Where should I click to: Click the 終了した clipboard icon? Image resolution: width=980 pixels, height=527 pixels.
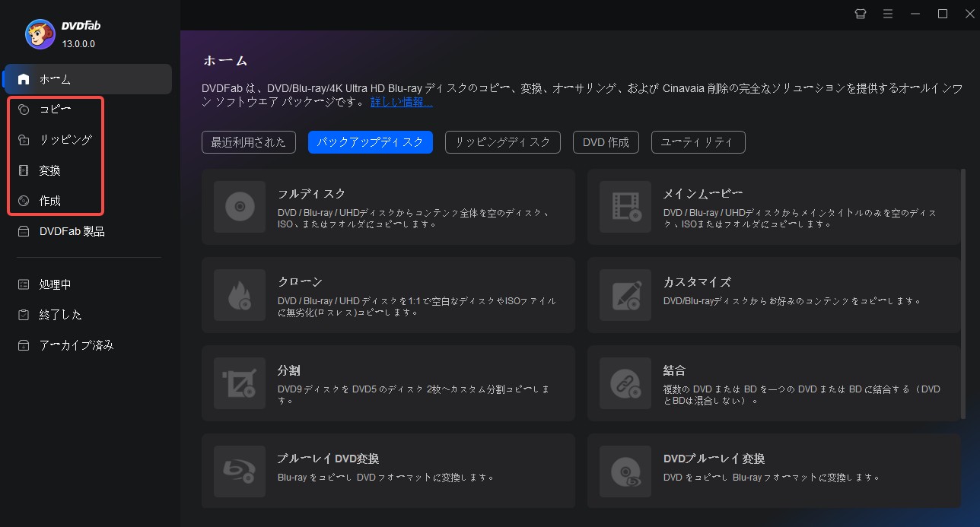pos(24,315)
